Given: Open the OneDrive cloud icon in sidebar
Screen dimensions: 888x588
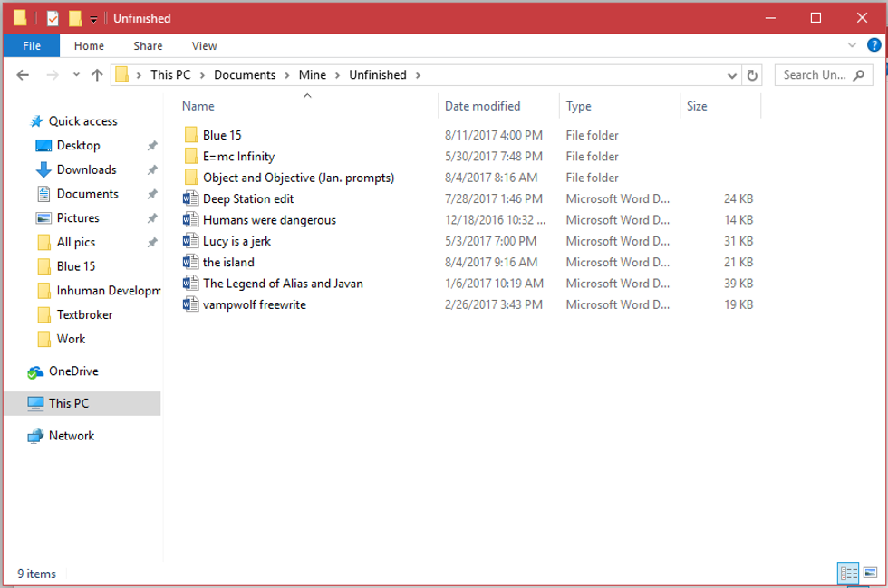Looking at the screenshot, I should [35, 371].
